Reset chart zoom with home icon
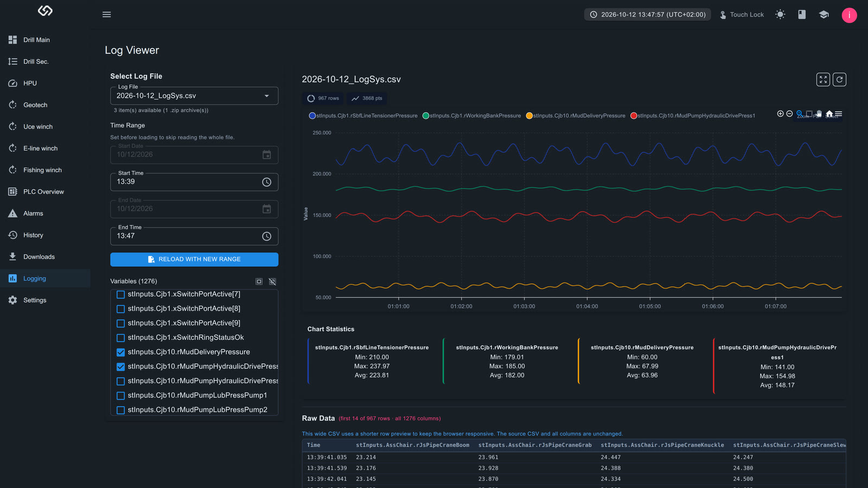868x488 pixels. pyautogui.click(x=829, y=114)
